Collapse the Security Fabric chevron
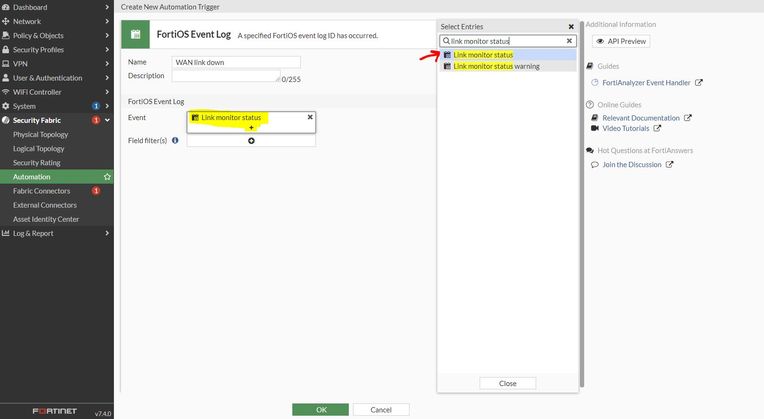764x419 pixels. (x=107, y=120)
